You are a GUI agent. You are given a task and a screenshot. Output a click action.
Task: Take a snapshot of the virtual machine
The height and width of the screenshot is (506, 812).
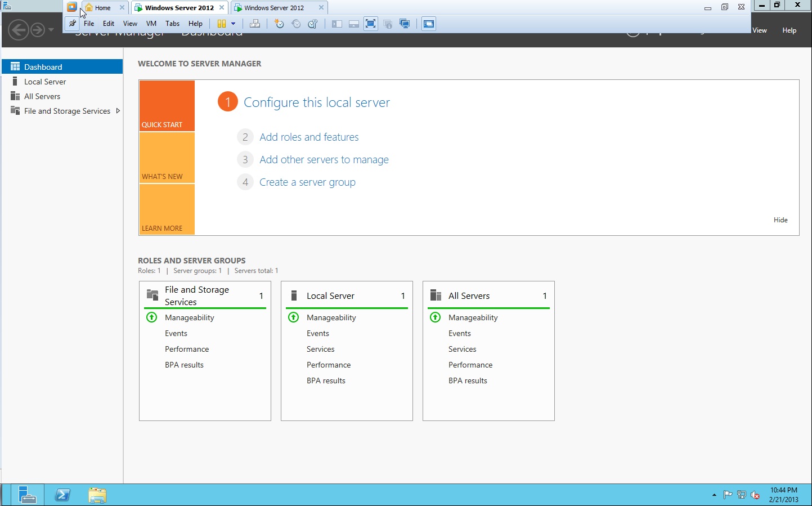(279, 24)
